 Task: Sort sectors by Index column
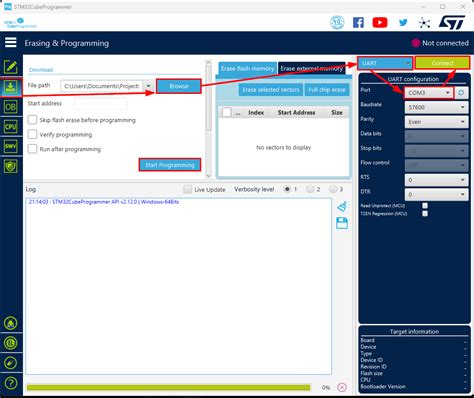point(256,113)
